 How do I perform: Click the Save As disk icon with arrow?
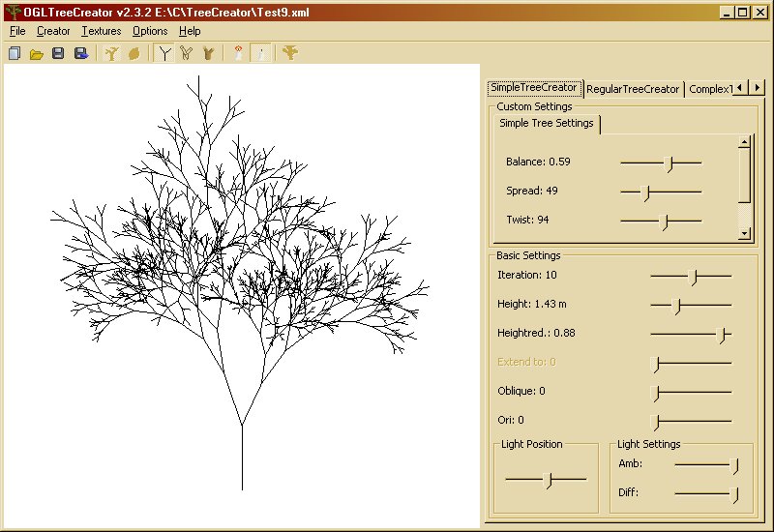point(80,53)
